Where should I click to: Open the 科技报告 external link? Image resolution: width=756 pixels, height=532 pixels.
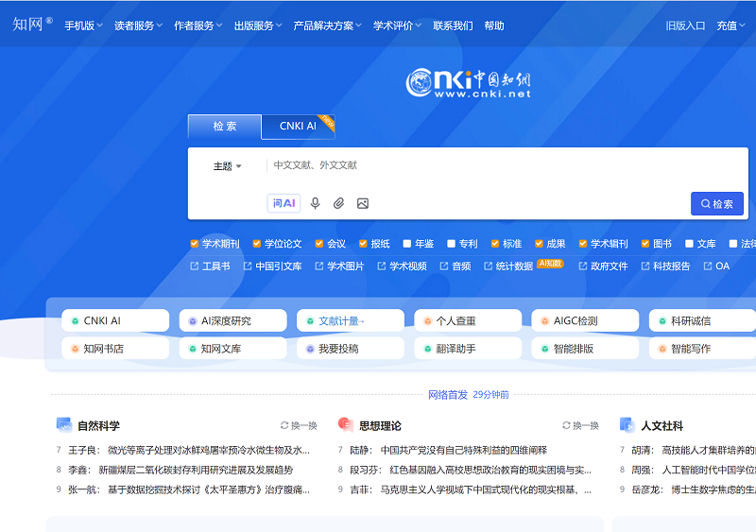pyautogui.click(x=666, y=266)
